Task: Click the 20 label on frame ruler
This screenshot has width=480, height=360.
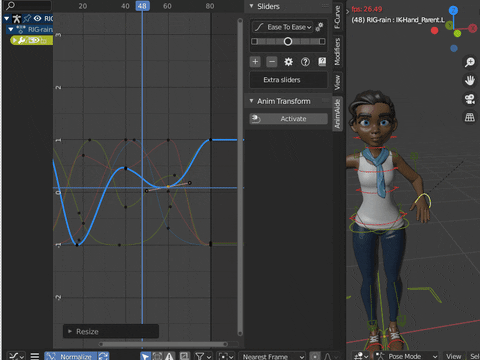Action: click(83, 6)
